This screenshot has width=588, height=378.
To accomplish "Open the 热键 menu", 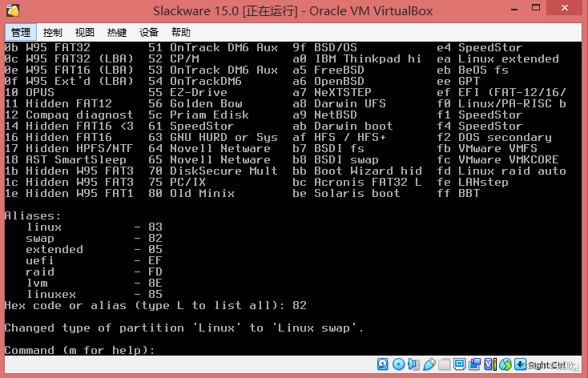I will [x=117, y=32].
